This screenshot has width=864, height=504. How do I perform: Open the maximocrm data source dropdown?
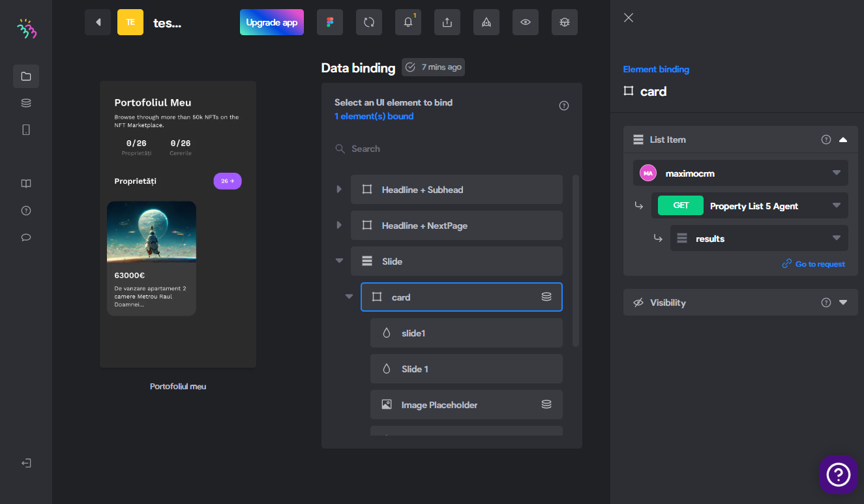(741, 173)
